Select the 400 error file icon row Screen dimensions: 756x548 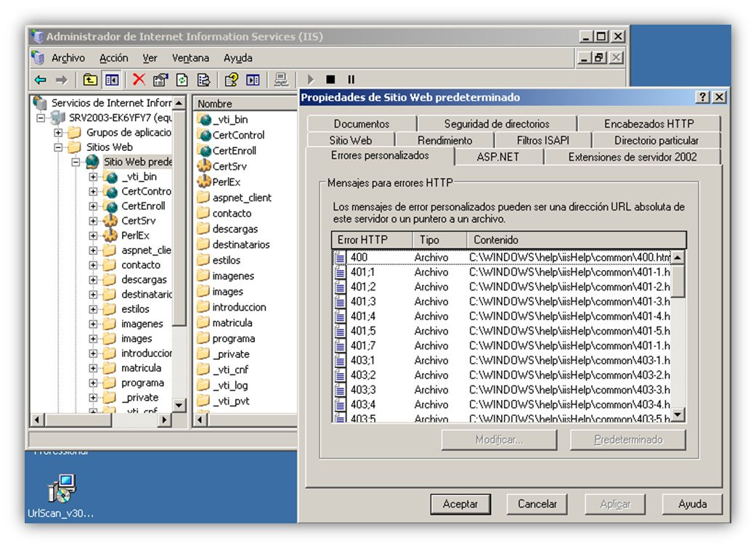[x=341, y=258]
